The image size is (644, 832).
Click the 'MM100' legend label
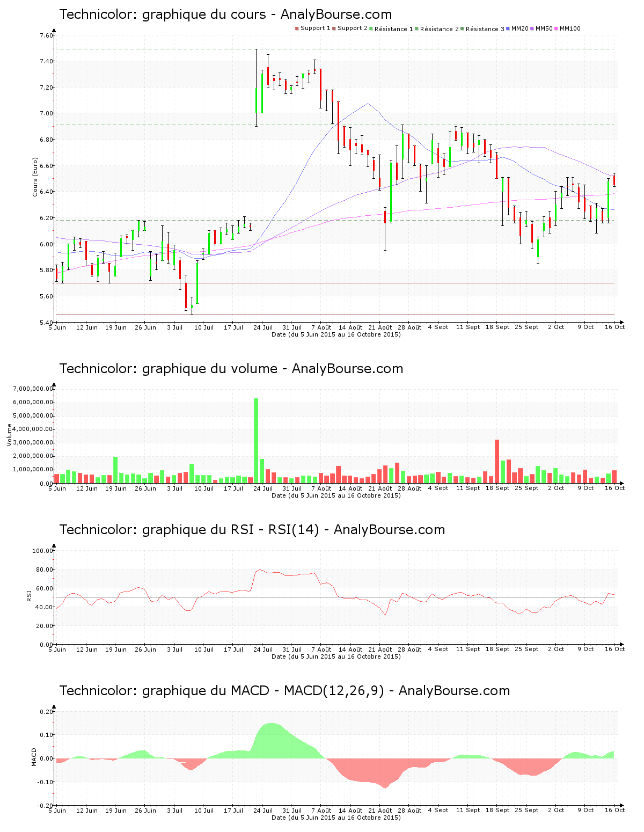pyautogui.click(x=570, y=28)
